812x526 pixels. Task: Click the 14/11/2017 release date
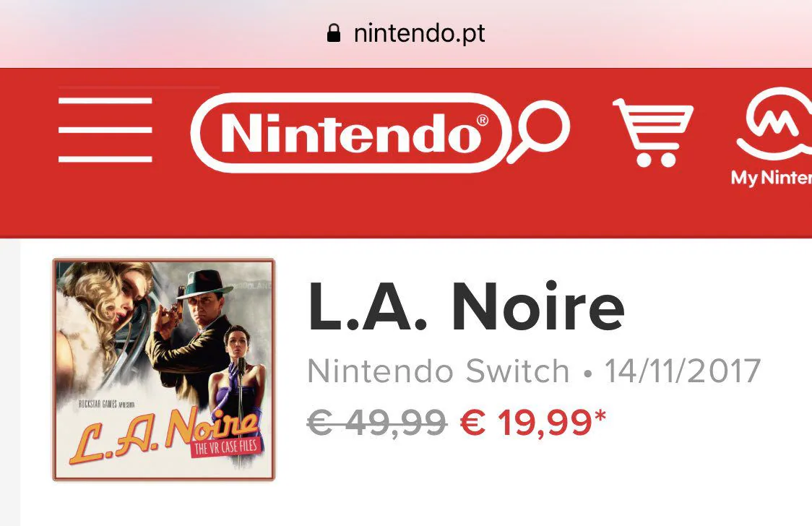[x=683, y=371]
